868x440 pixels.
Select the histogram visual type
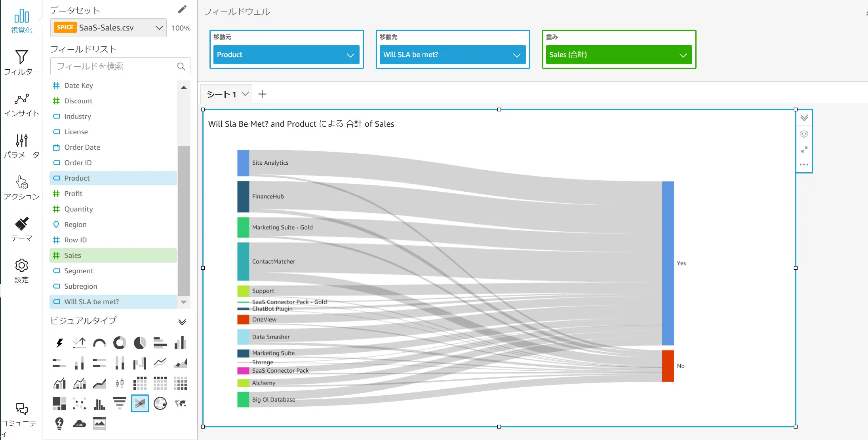tap(99, 404)
